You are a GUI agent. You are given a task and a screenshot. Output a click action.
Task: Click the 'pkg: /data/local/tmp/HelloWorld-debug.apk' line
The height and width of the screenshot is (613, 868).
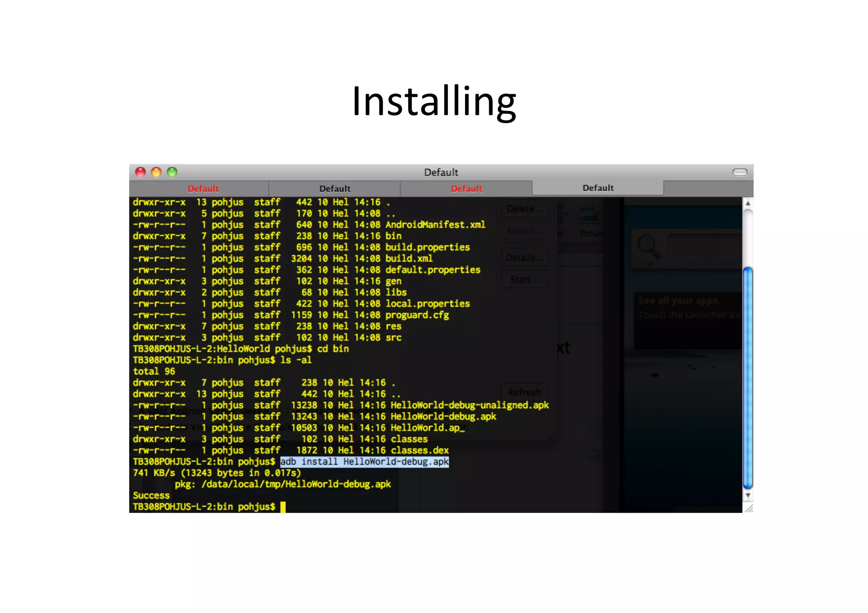click(283, 484)
